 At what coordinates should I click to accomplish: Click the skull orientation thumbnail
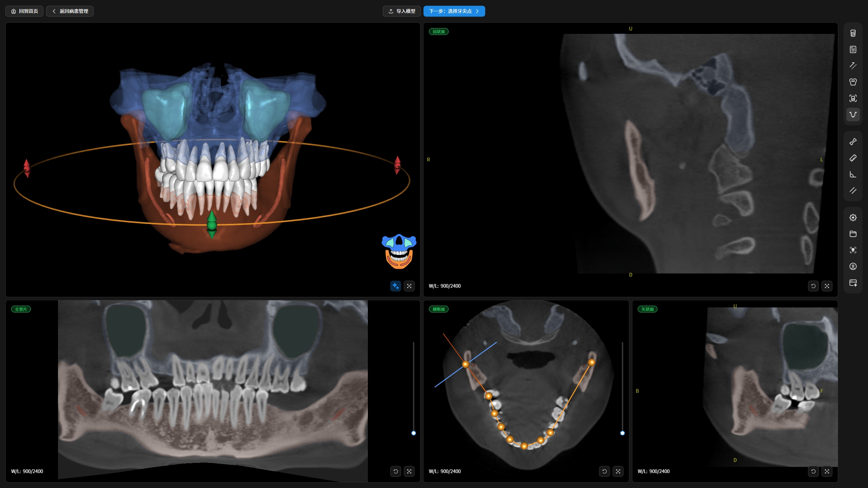(399, 251)
